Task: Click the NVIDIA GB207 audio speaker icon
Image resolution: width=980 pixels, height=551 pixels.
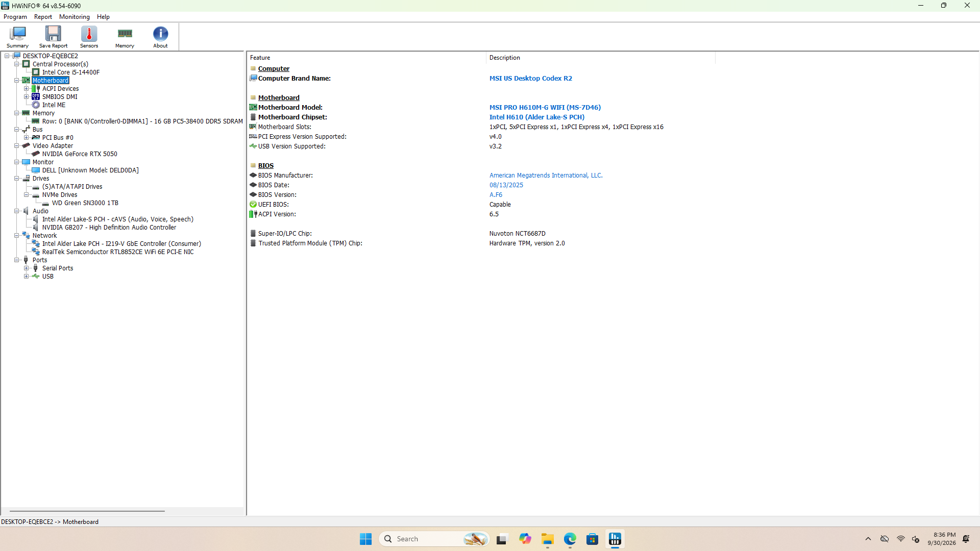Action: coord(36,228)
